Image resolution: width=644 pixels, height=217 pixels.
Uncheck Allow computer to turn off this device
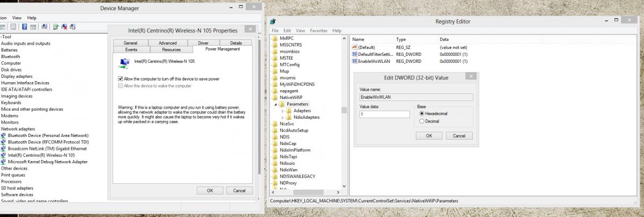(x=121, y=79)
